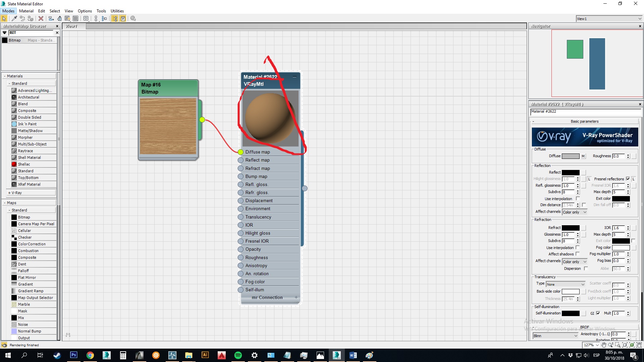Viewport: 644px width, 362px height.
Task: Open the Material menu
Action: point(26,11)
